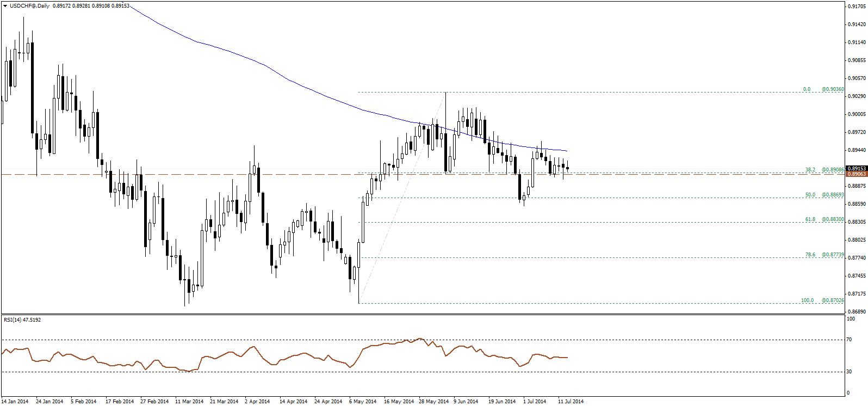Click price scale value 0.86890
The image size is (868, 406).
pyautogui.click(x=858, y=312)
